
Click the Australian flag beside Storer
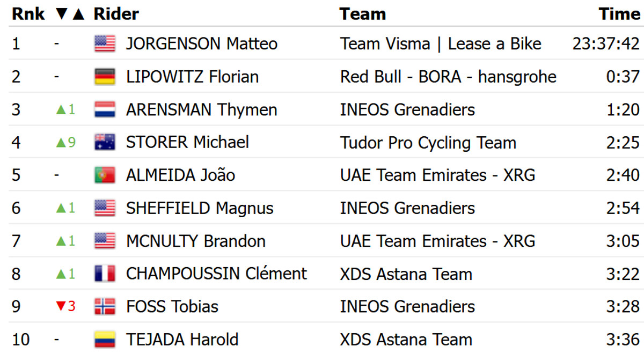[x=105, y=143]
